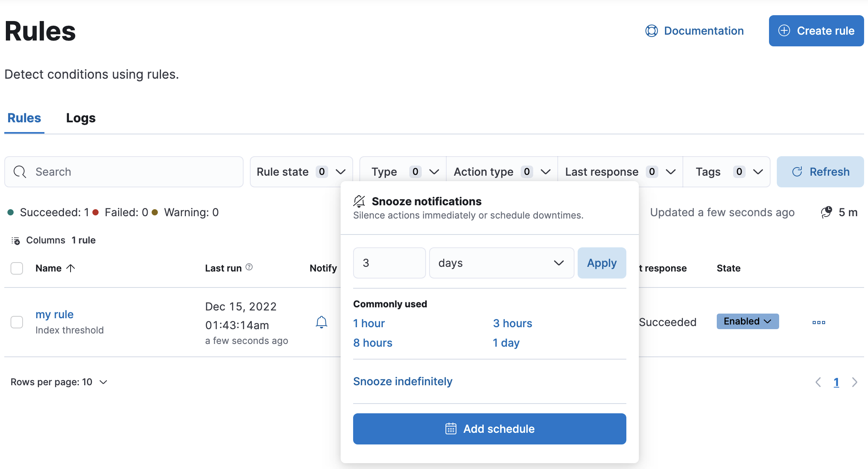Click the Succeeded response cell

pyautogui.click(x=668, y=322)
